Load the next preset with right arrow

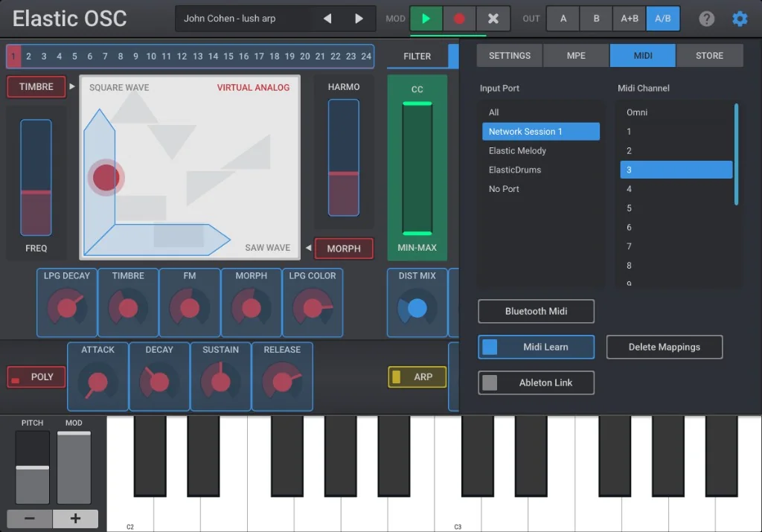pos(359,19)
